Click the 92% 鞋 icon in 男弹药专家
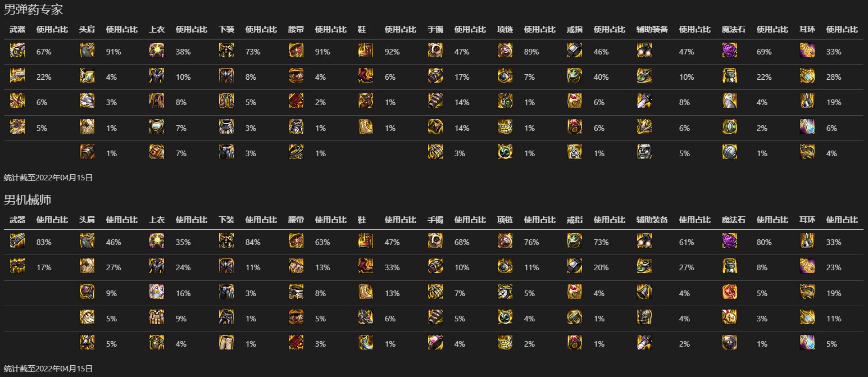The width and height of the screenshot is (868, 377). pyautogui.click(x=366, y=52)
